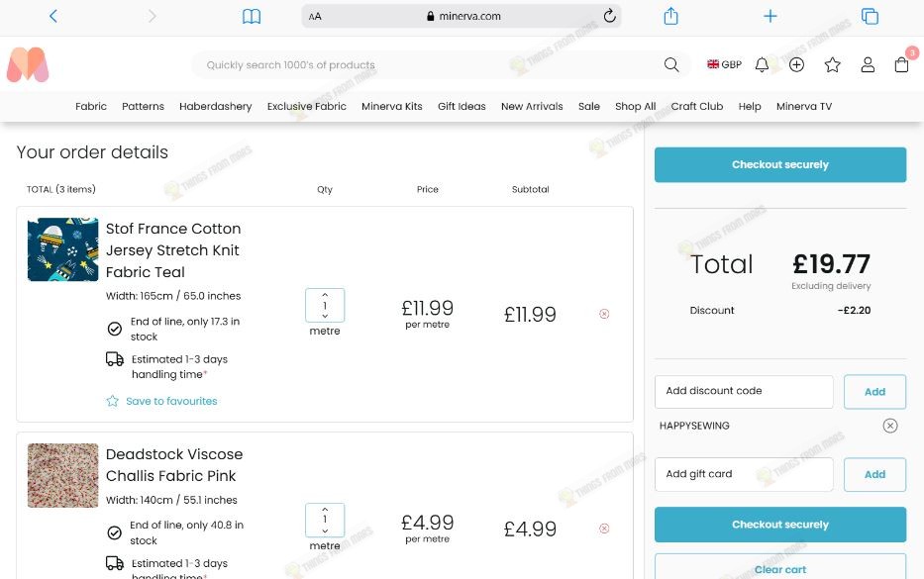Open the Haberdashery menu
Viewport: 924px width, 579px height.
[215, 106]
